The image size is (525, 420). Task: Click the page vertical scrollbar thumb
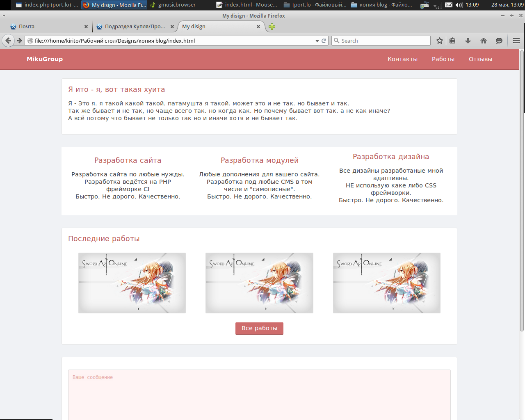click(x=522, y=191)
